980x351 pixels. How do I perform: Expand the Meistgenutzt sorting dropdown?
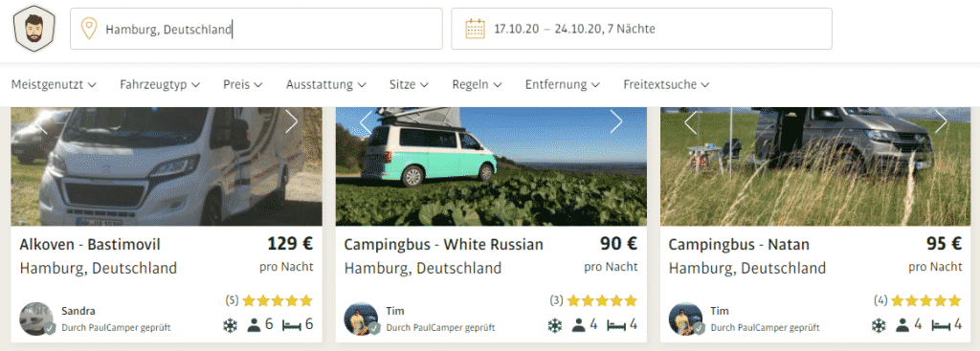[54, 84]
